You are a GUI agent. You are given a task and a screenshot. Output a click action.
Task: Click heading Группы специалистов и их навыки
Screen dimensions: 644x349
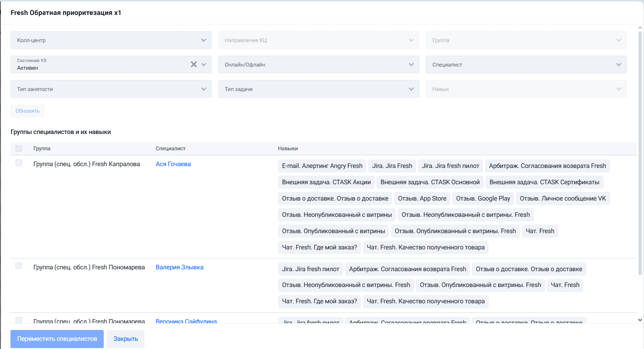[61, 132]
